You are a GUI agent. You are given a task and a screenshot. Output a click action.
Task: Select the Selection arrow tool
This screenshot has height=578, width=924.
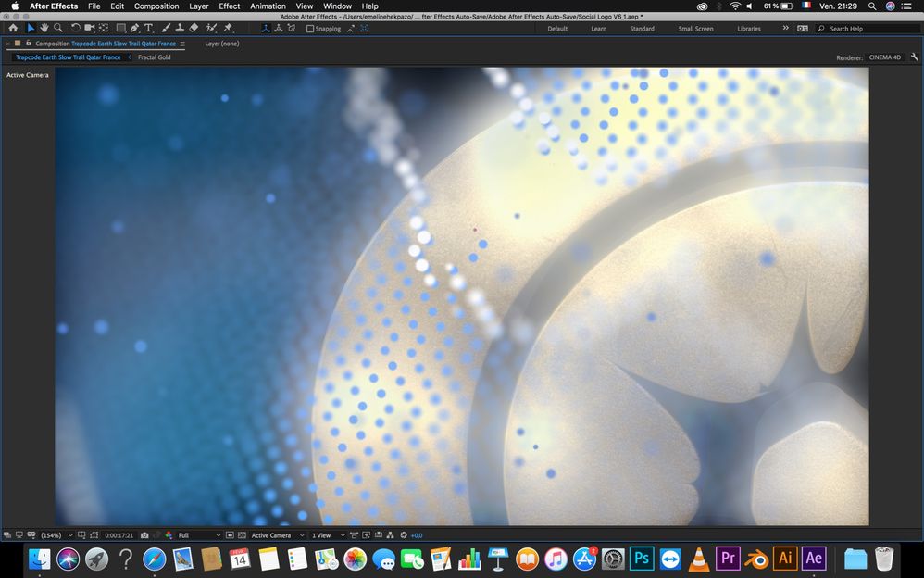[31, 28]
